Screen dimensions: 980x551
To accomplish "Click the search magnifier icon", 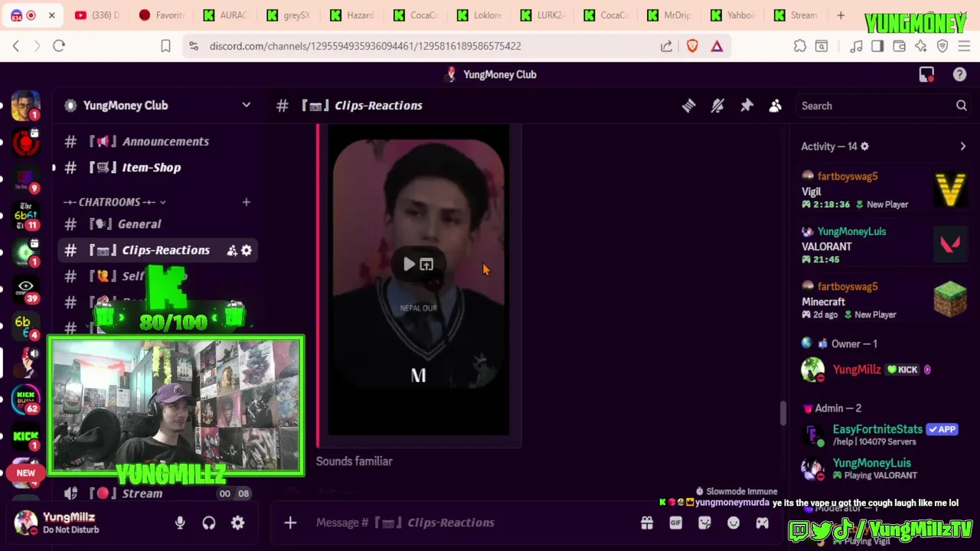I will click(x=962, y=106).
